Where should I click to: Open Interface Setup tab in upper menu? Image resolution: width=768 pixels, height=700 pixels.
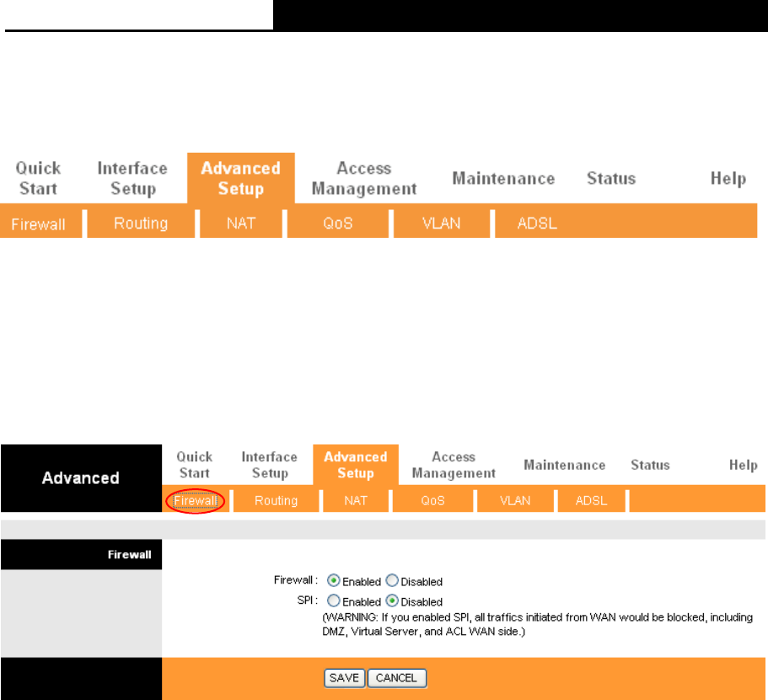coord(132,178)
